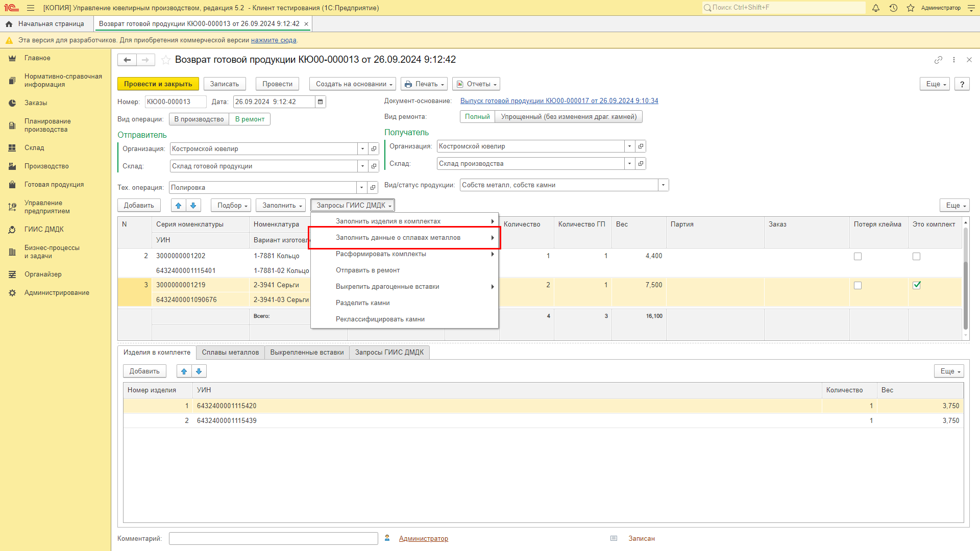The width and height of the screenshot is (980, 551).
Task: Open Готовая продукция section
Action: pyautogui.click(x=54, y=185)
